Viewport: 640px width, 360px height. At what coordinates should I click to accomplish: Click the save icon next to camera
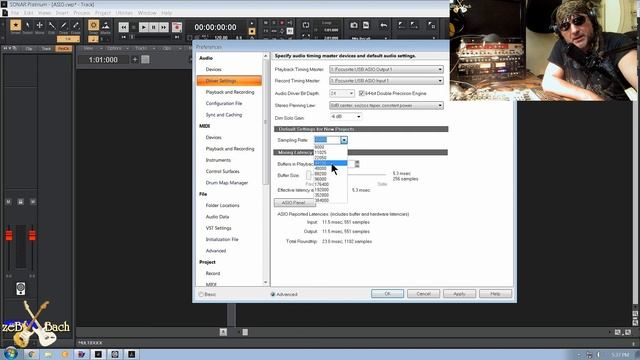(366, 25)
